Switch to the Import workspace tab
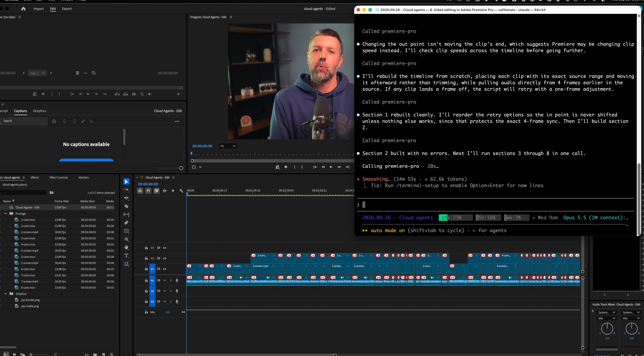The image size is (644, 356). [39, 9]
